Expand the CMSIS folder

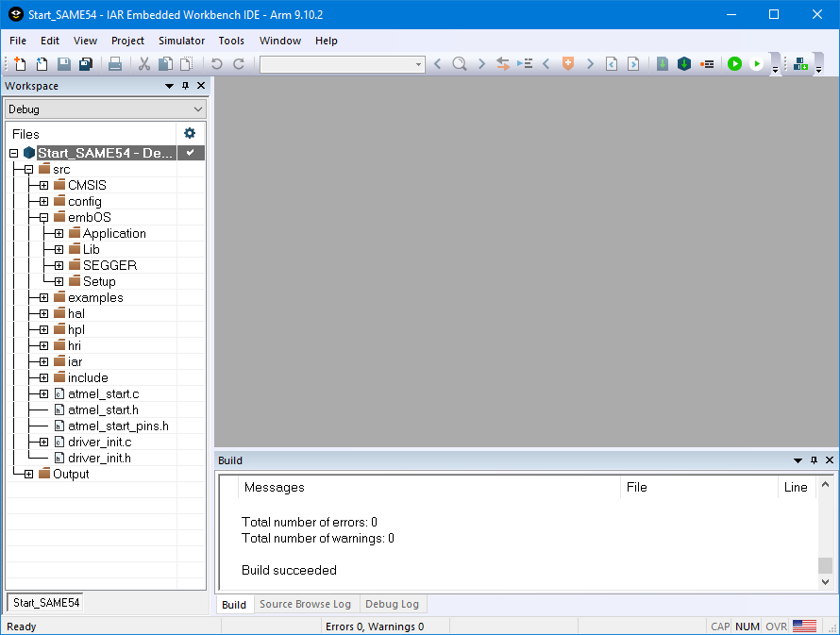pos(43,185)
